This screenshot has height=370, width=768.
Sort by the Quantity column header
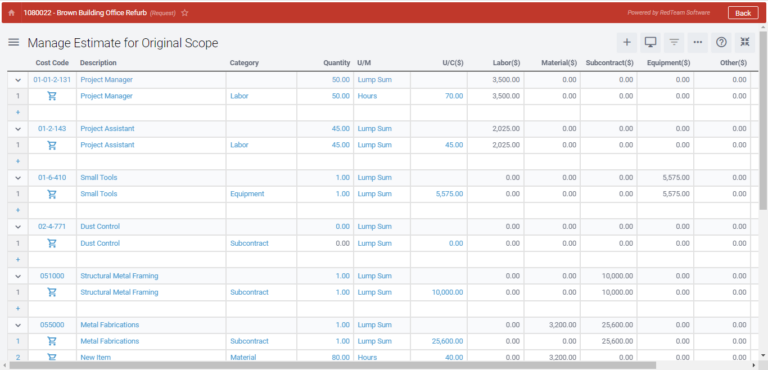tap(336, 63)
